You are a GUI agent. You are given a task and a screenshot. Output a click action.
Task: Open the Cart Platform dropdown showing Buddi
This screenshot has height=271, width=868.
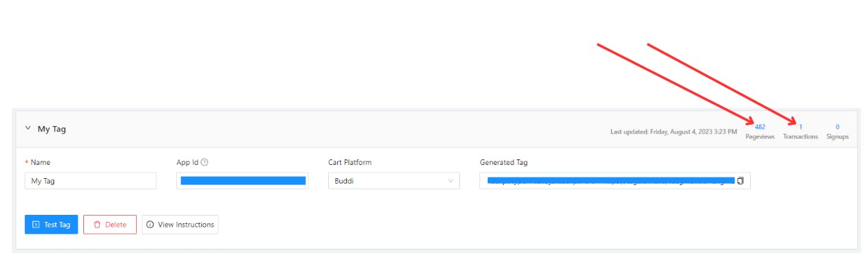click(393, 181)
